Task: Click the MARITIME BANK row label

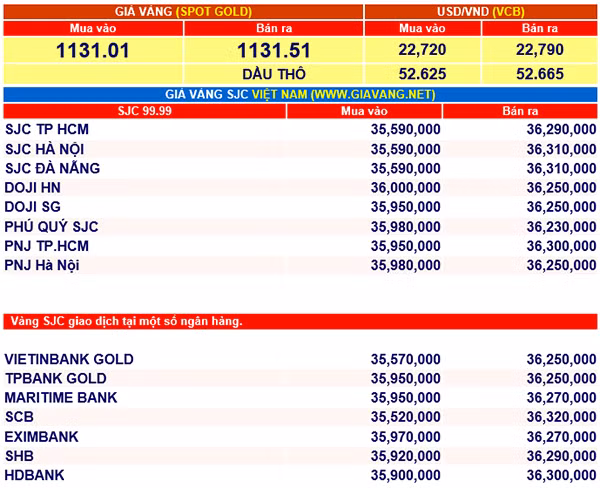Action: click(61, 397)
